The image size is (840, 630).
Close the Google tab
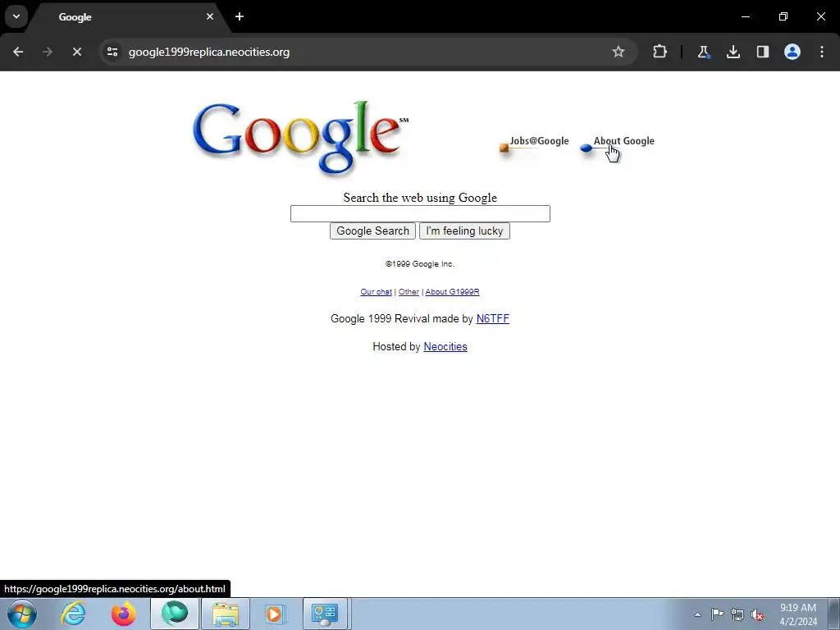(210, 16)
